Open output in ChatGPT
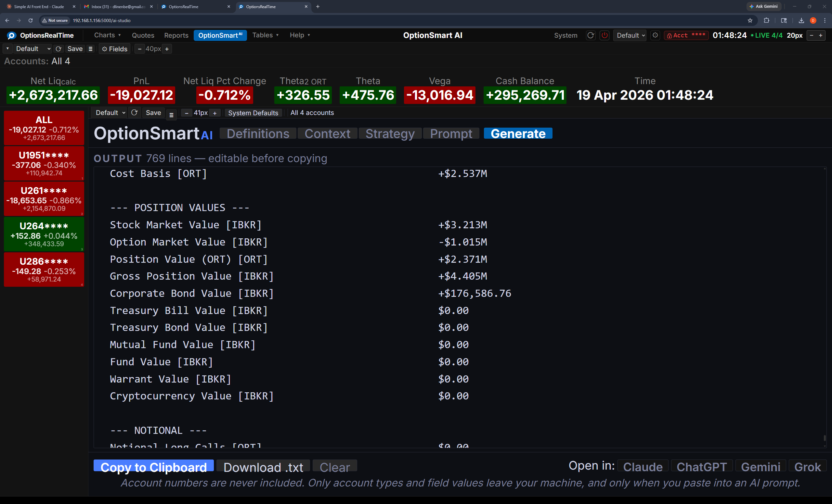This screenshot has height=504, width=832. (x=702, y=466)
